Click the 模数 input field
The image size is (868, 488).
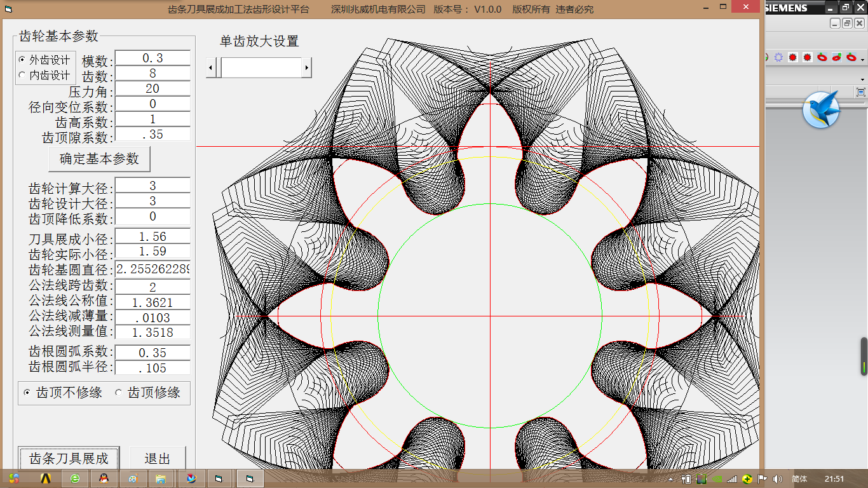(153, 58)
